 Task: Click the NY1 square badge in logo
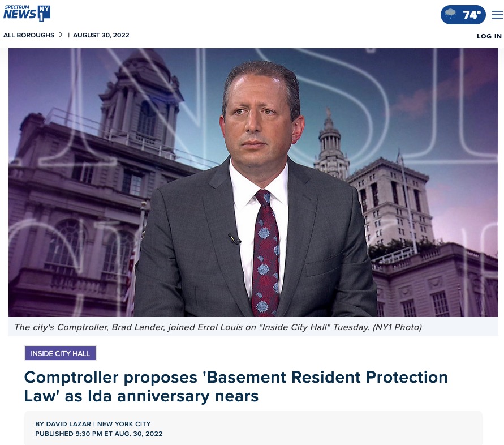coord(44,14)
